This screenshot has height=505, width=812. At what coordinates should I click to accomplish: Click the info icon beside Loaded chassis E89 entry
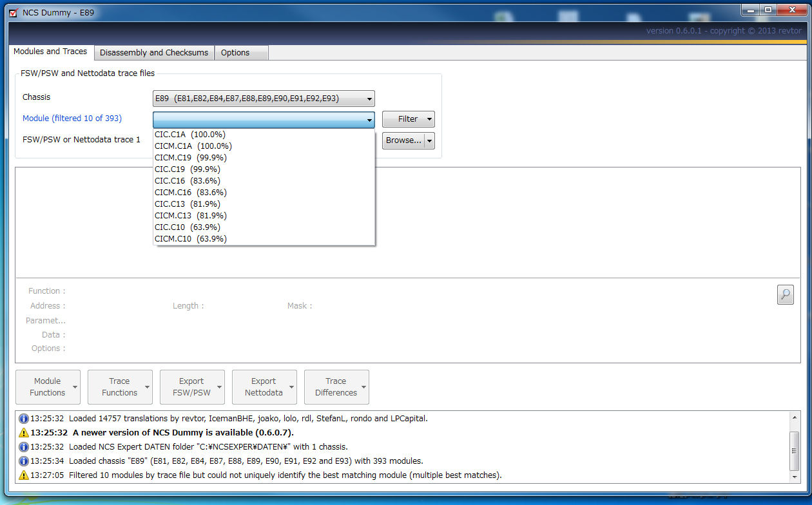point(24,461)
